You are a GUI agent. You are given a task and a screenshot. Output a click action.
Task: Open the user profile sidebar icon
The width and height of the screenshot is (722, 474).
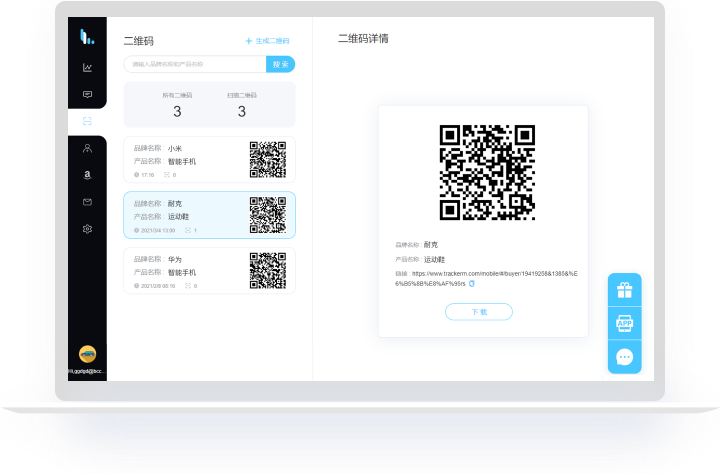point(87,148)
